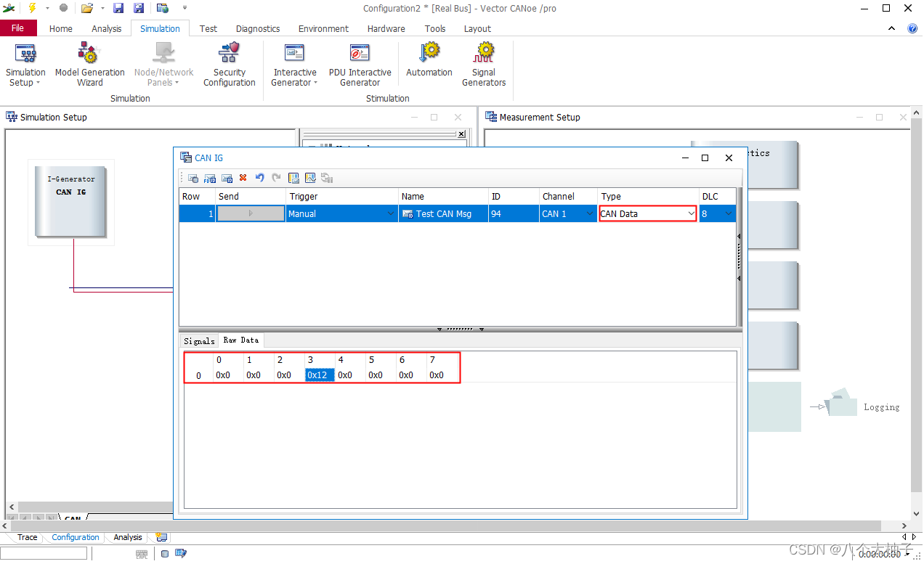The width and height of the screenshot is (924, 564).
Task: Click the Hardware ribbon tab
Action: click(386, 28)
